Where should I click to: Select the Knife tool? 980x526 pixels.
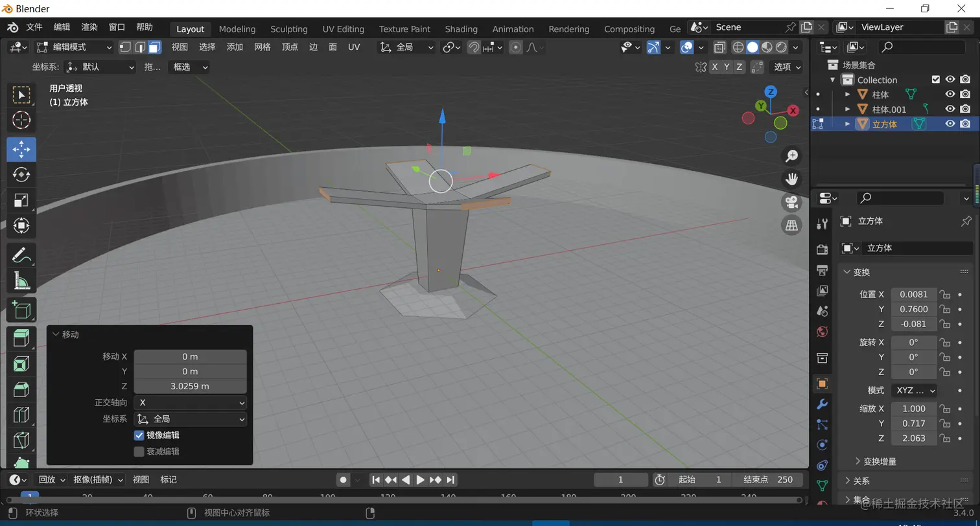tap(21, 440)
